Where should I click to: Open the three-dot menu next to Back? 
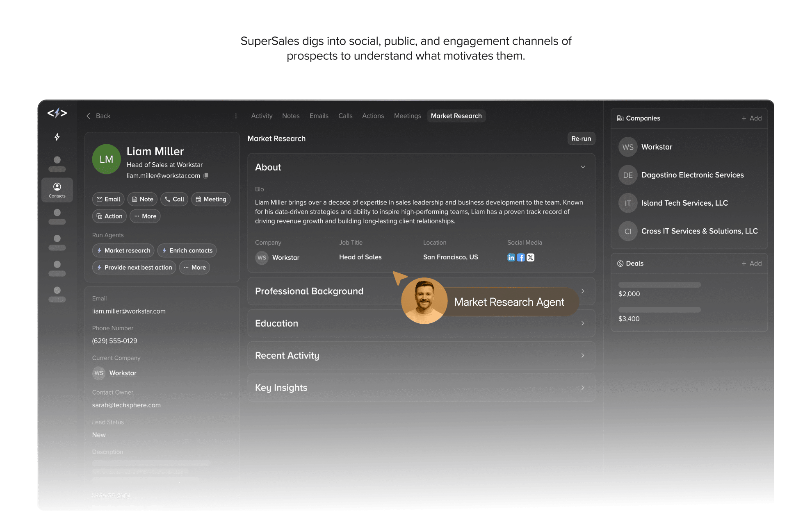tap(236, 116)
